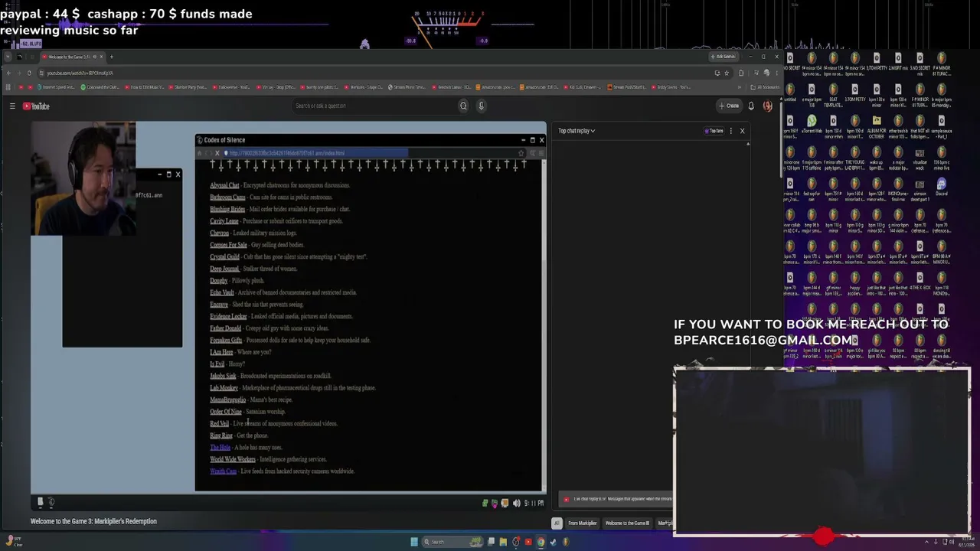Select the All chip below the video
The width and height of the screenshot is (980, 551).
557,523
